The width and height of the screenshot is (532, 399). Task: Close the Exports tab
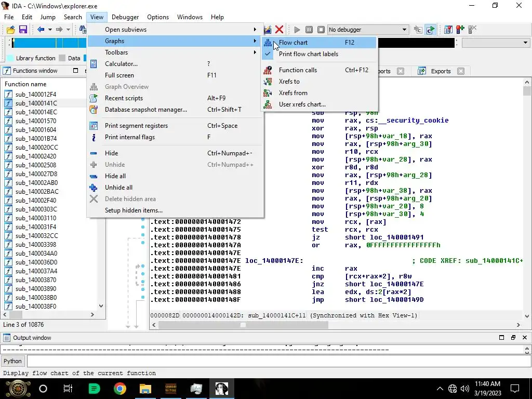coord(460,71)
